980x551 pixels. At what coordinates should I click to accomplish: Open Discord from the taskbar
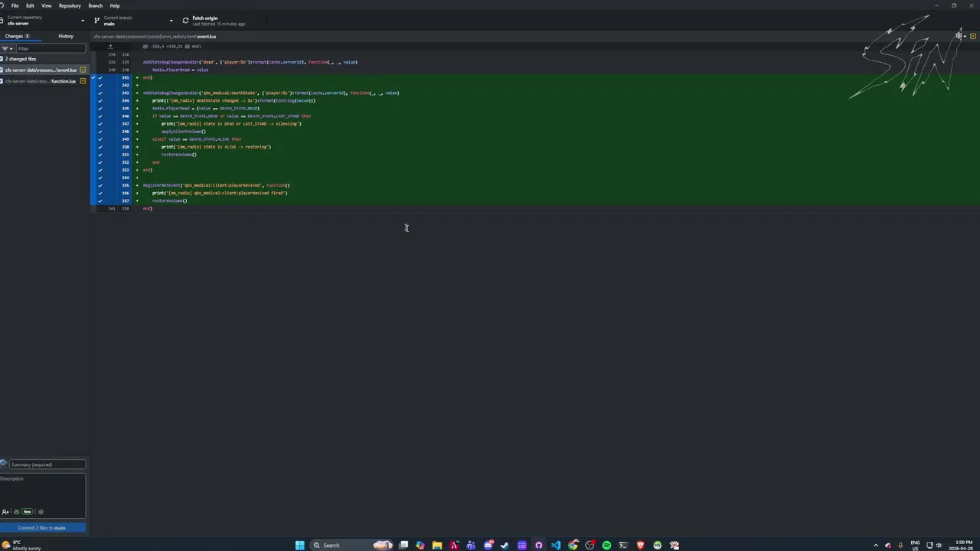click(x=488, y=545)
